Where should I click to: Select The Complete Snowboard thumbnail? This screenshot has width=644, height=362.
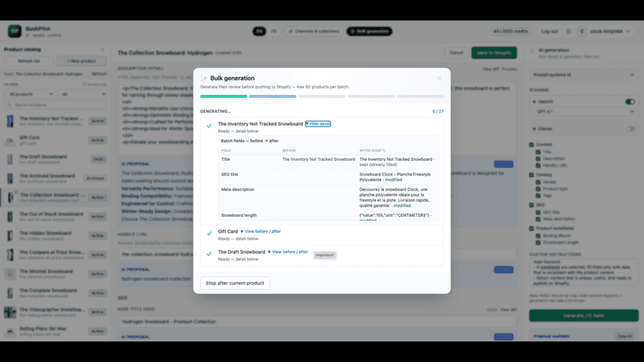tap(10, 293)
